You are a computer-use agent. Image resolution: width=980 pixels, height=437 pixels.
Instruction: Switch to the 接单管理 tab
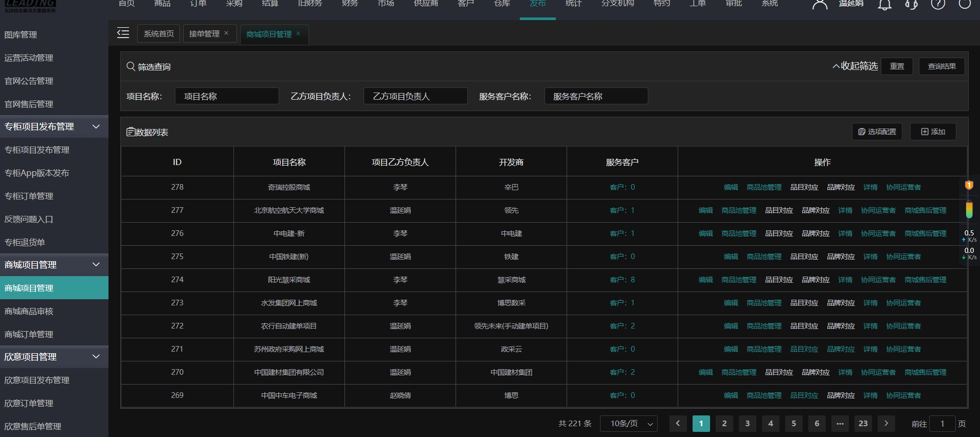pyautogui.click(x=204, y=33)
